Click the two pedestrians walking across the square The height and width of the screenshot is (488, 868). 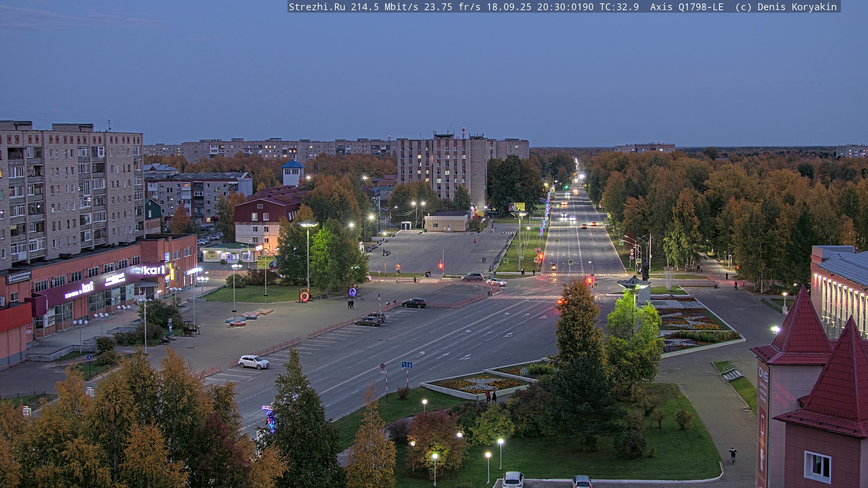(351, 304)
